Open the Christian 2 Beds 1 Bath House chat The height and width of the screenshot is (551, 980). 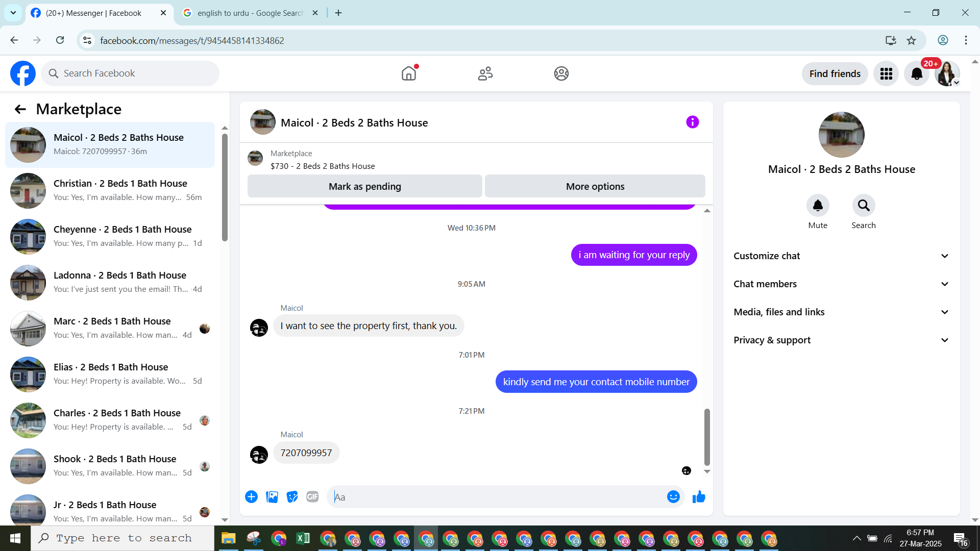pos(110,191)
